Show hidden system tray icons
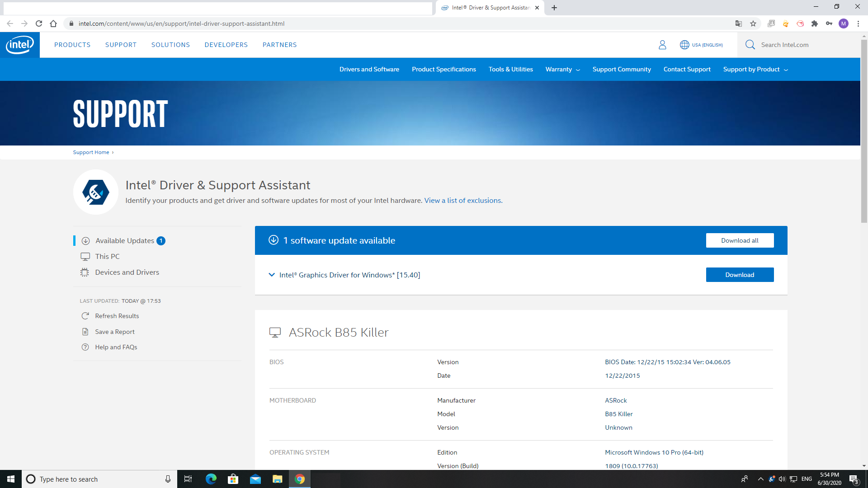 (760, 479)
